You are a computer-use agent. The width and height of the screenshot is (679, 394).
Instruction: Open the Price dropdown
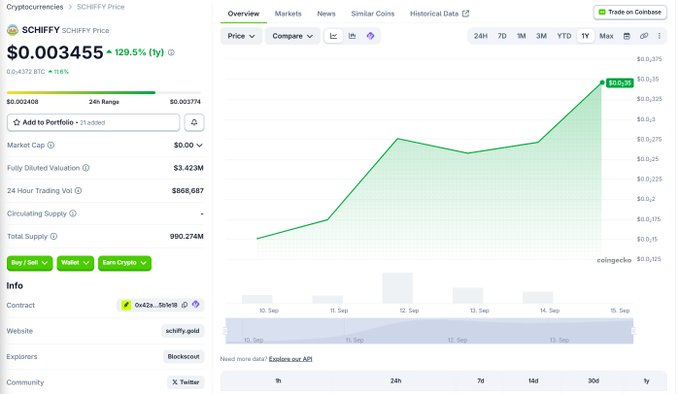pyautogui.click(x=241, y=36)
